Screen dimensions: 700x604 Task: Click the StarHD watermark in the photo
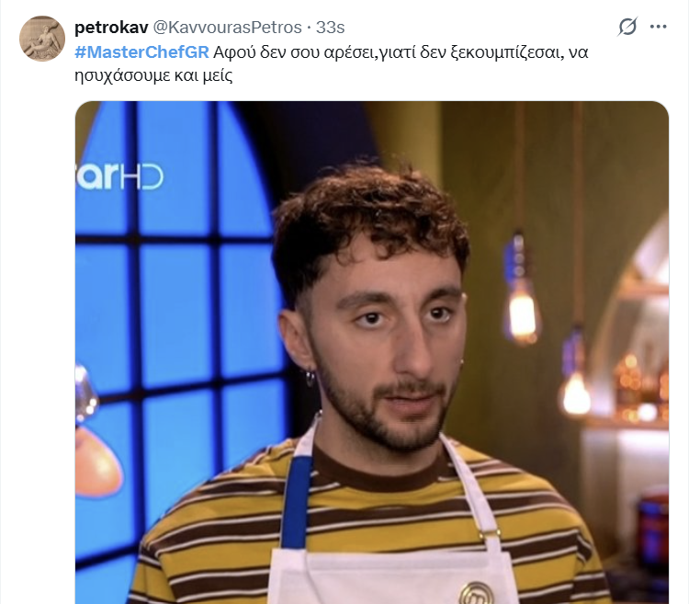[119, 177]
